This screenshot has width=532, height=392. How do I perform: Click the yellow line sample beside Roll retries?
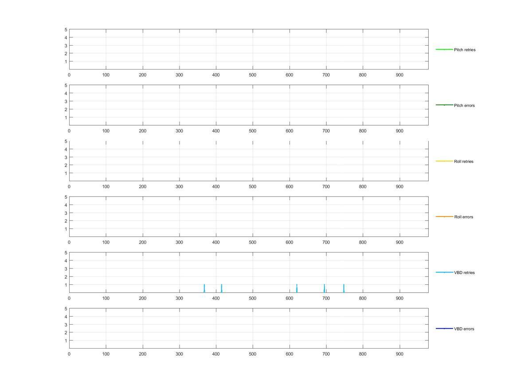tap(444, 161)
